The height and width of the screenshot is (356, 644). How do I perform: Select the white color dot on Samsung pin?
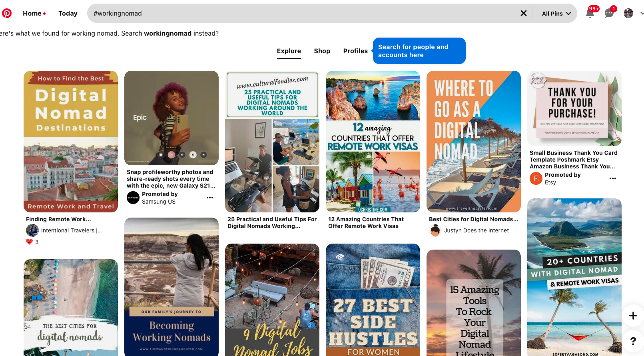point(193,154)
